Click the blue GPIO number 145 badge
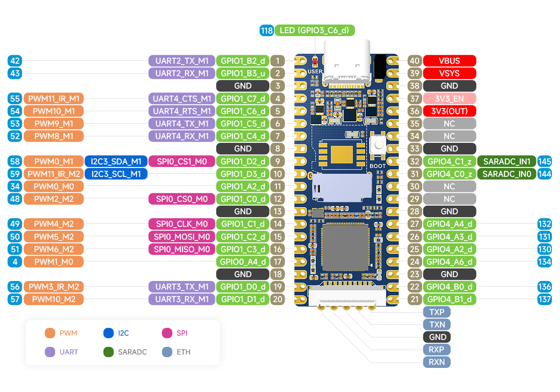 (x=544, y=161)
